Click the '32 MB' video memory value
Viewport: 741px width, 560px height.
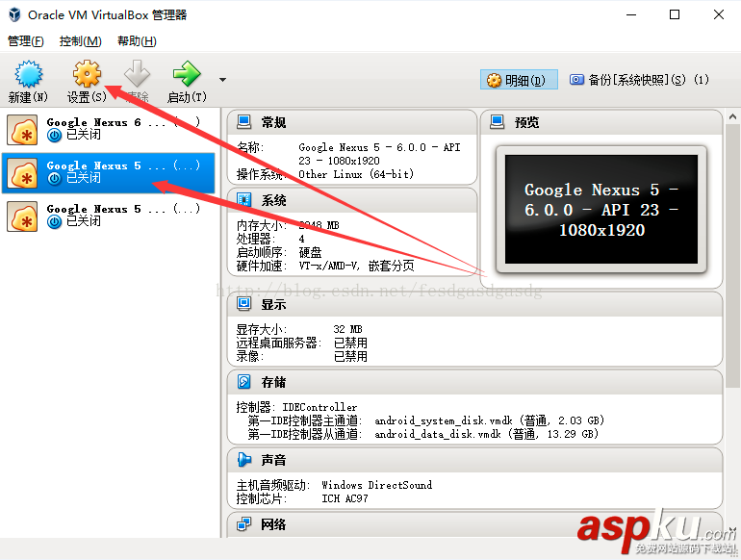coord(347,329)
